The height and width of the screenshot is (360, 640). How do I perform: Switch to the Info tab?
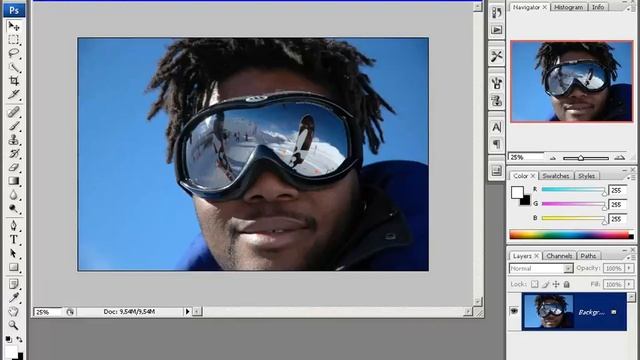[598, 7]
